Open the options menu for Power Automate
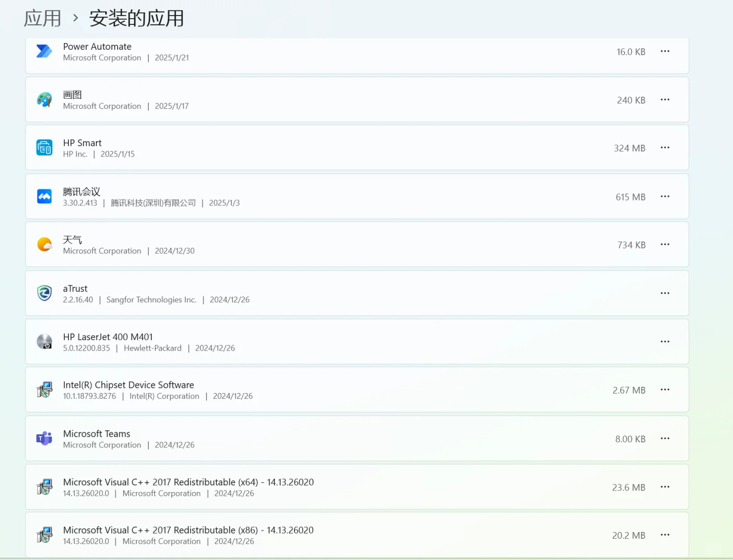The image size is (733, 560). pyautogui.click(x=665, y=51)
